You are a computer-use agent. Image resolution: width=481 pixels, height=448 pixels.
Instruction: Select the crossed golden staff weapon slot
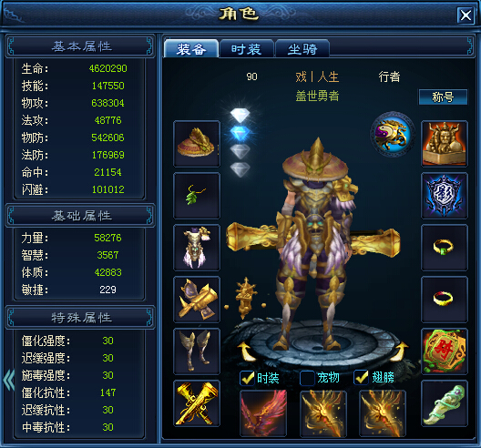point(197,403)
